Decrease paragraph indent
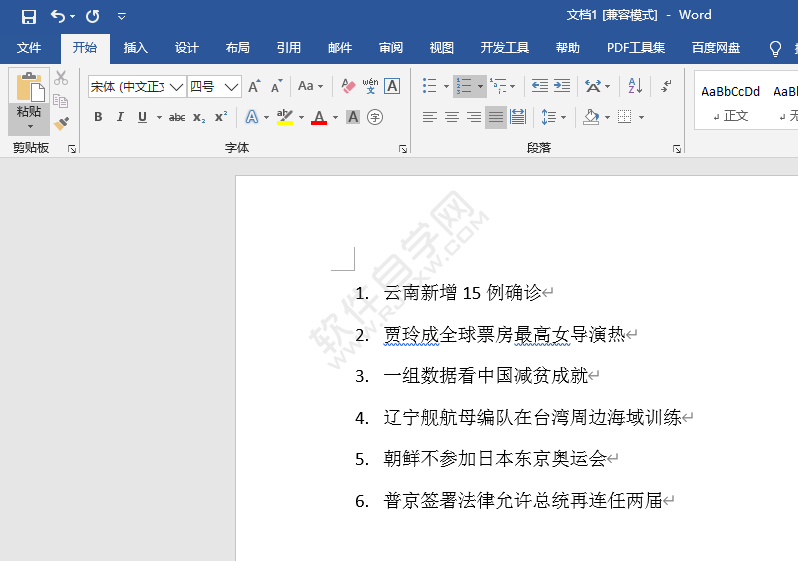This screenshot has height=561, width=798. pyautogui.click(x=539, y=86)
